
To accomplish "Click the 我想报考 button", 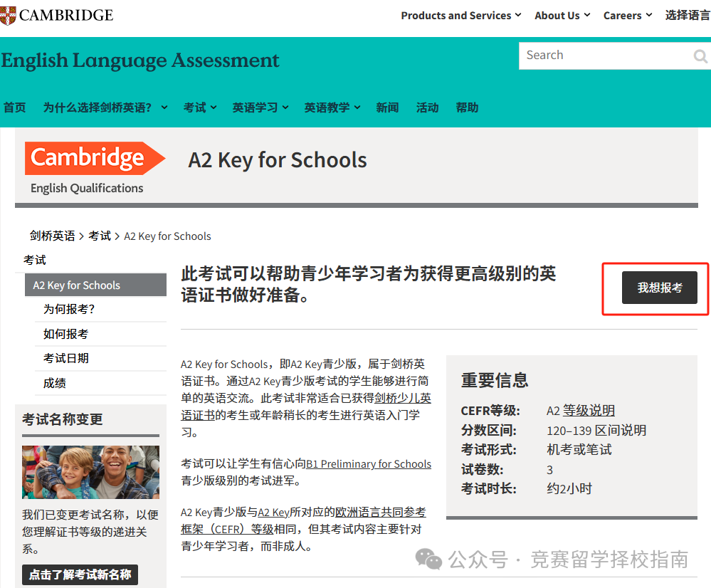I will coord(659,288).
